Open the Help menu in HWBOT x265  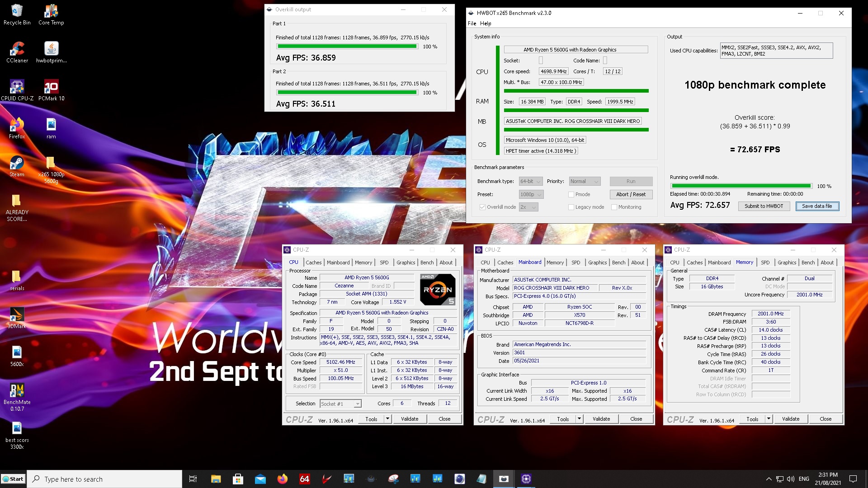486,23
